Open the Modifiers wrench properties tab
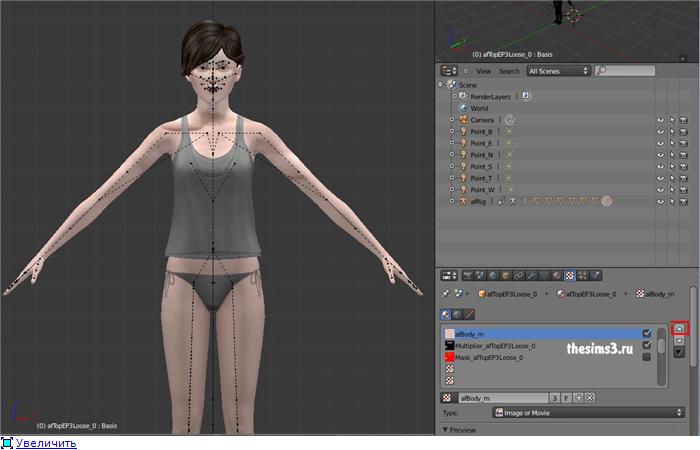700x450 pixels. pyautogui.click(x=531, y=275)
